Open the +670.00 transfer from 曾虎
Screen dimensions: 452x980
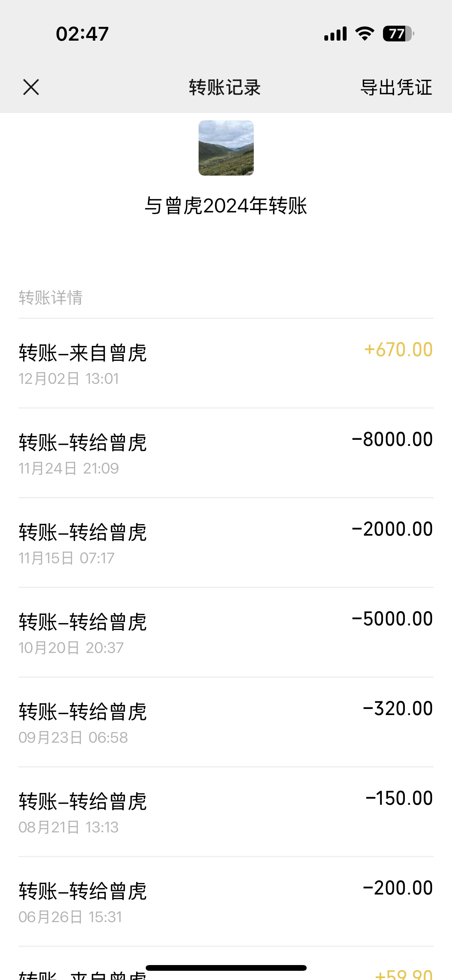coord(226,363)
